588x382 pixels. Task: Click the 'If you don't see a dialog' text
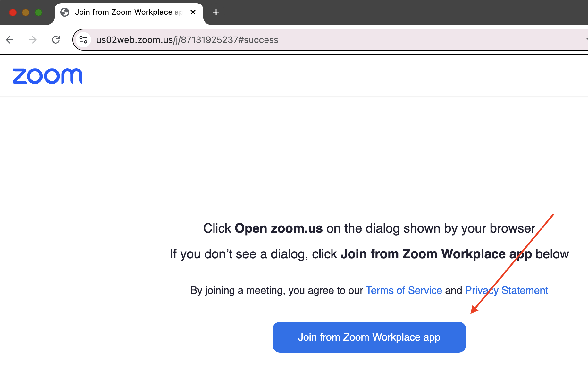coord(239,254)
